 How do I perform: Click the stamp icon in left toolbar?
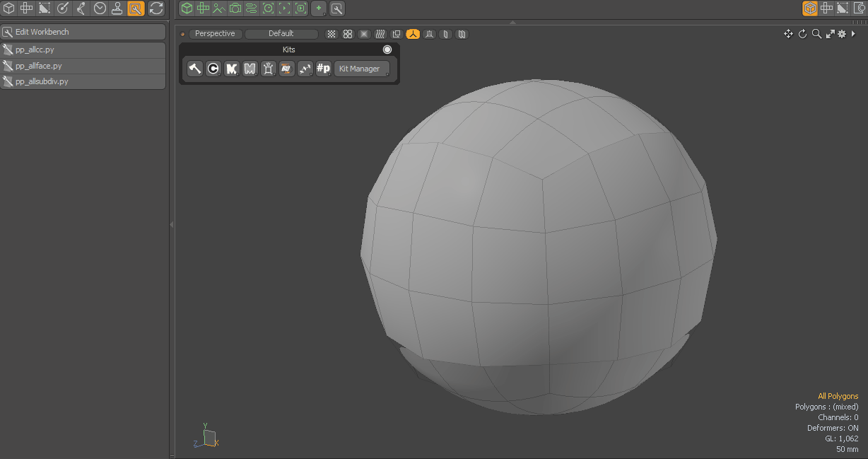pyautogui.click(x=117, y=8)
